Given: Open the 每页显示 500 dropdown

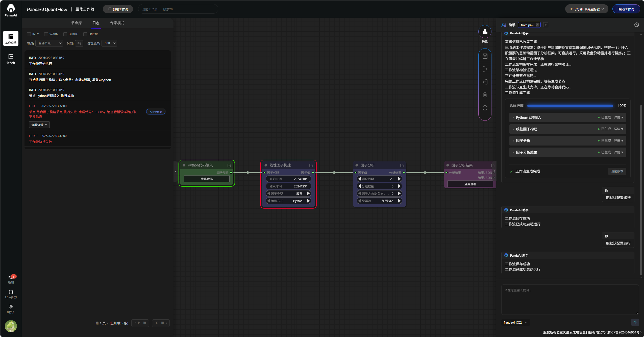Looking at the screenshot, I should (x=109, y=43).
